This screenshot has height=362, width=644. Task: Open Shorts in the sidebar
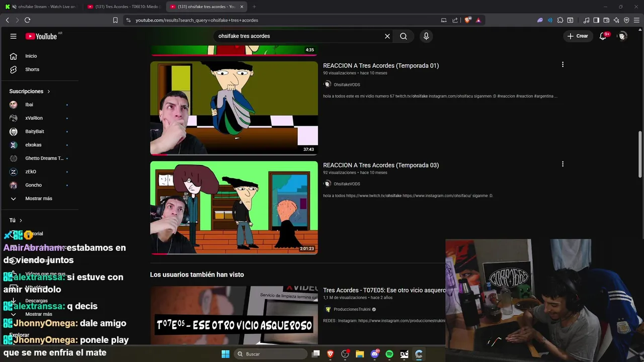point(32,69)
